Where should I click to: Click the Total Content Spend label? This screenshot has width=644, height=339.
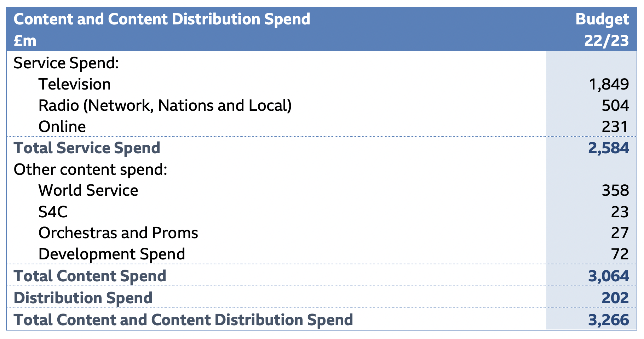point(90,276)
